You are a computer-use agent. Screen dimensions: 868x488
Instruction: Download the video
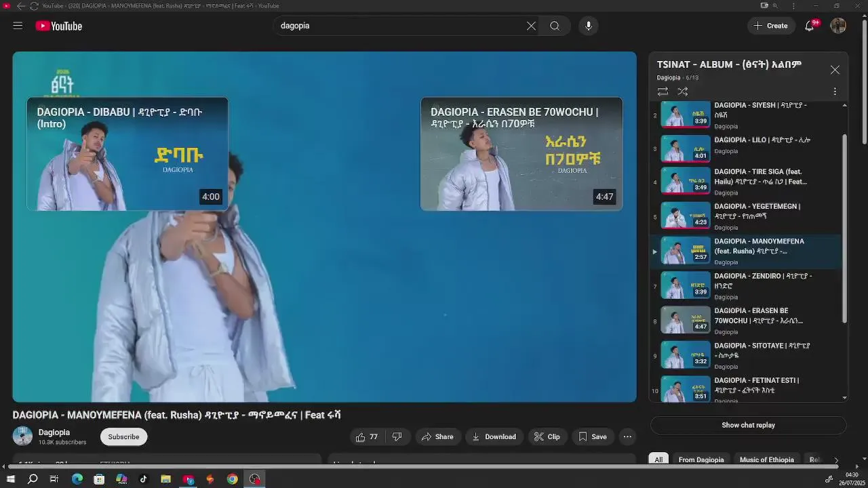pyautogui.click(x=494, y=436)
